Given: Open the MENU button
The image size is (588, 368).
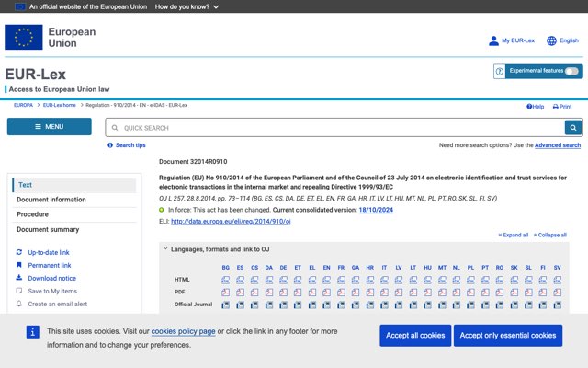Looking at the screenshot, I should [x=49, y=127].
